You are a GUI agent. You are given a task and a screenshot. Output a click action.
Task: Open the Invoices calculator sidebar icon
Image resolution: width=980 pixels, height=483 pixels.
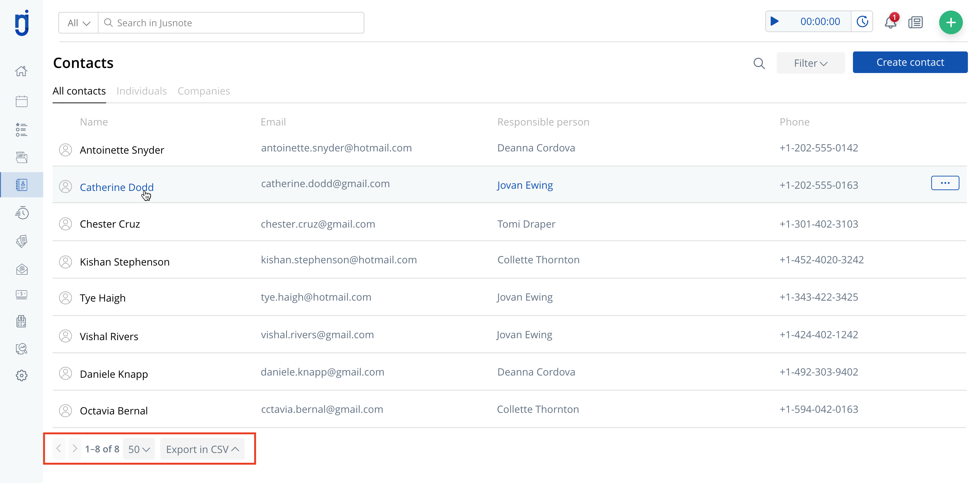click(22, 321)
